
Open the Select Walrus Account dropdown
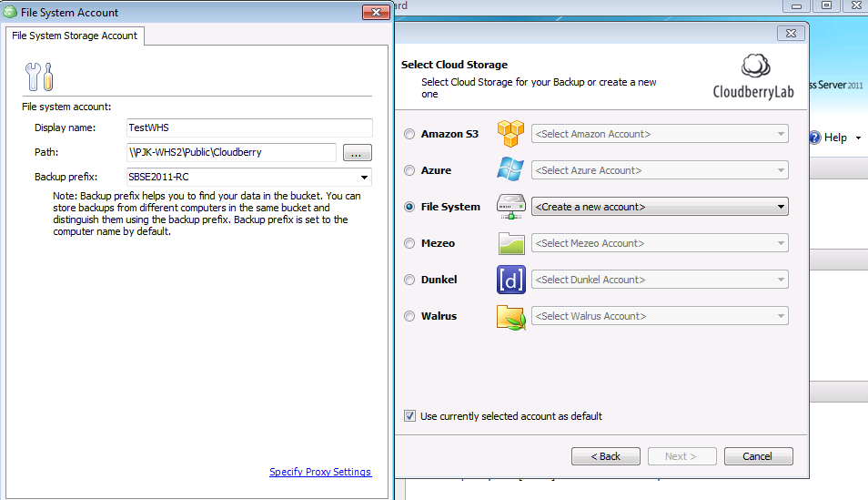pyautogui.click(x=660, y=316)
